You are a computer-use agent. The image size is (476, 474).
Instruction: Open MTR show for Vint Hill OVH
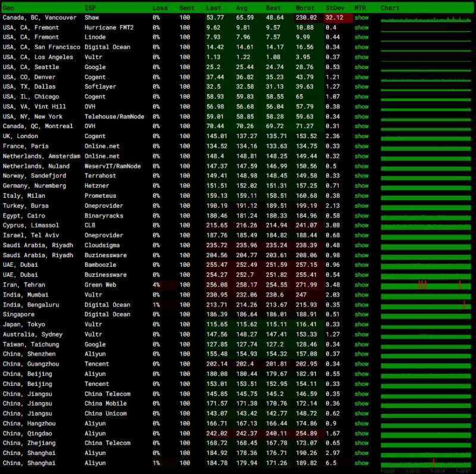[x=361, y=107]
